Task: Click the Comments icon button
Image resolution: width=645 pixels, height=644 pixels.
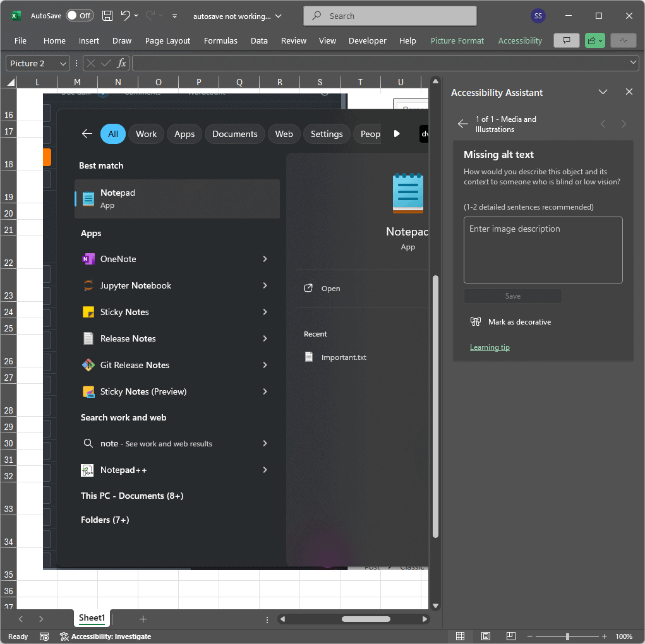Action: click(567, 40)
